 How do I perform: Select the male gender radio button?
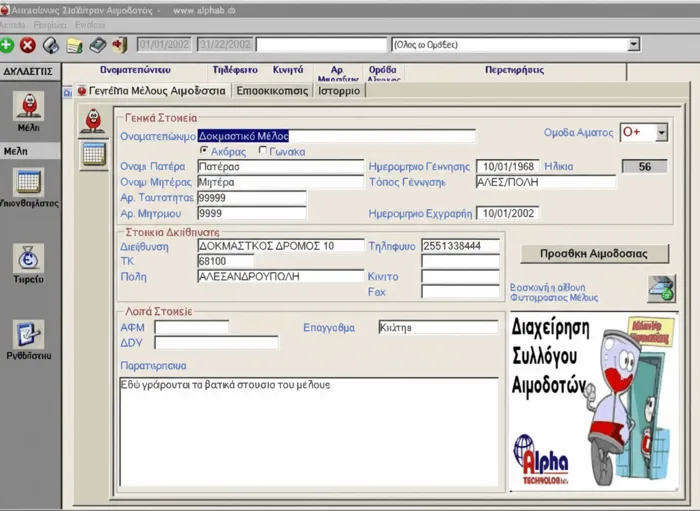coord(204,151)
